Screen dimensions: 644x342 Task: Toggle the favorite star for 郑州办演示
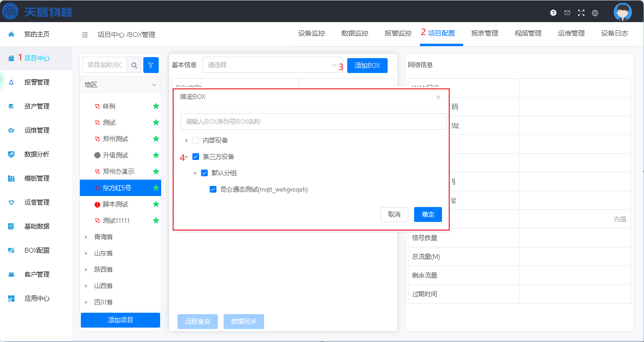tap(156, 171)
